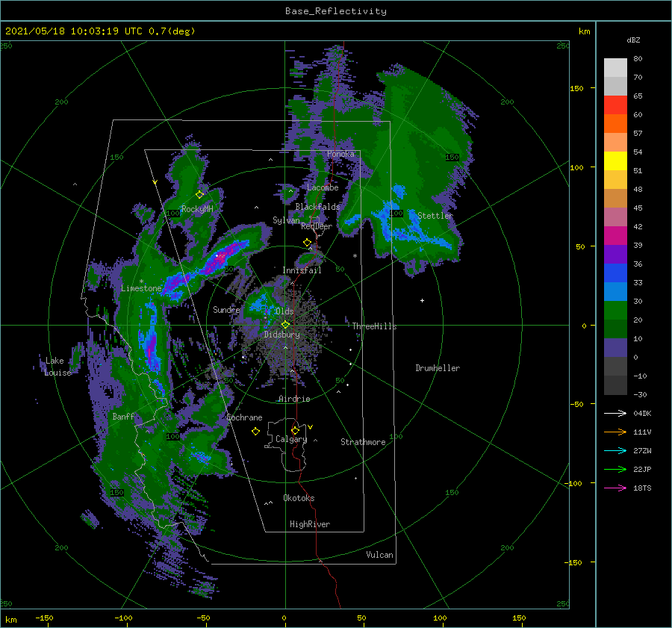
Task: Click the ThreeHills label
Action: click(x=375, y=326)
